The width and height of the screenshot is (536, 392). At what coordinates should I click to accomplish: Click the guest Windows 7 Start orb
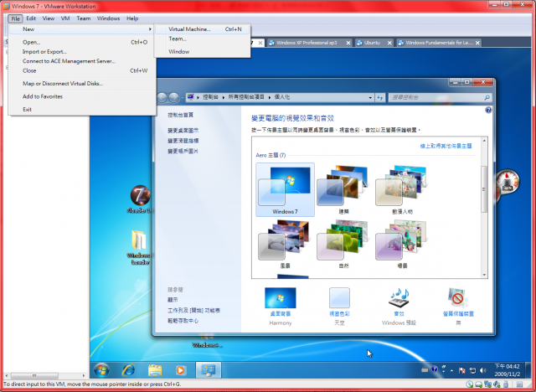101,370
